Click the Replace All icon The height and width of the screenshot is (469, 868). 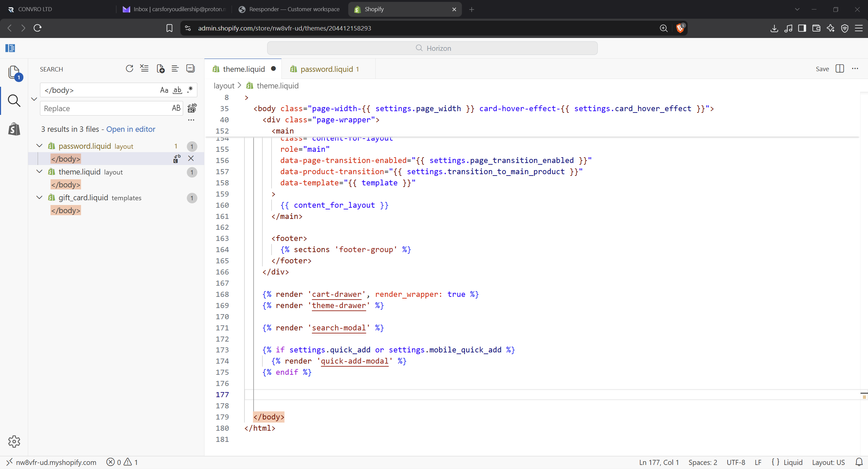(192, 108)
